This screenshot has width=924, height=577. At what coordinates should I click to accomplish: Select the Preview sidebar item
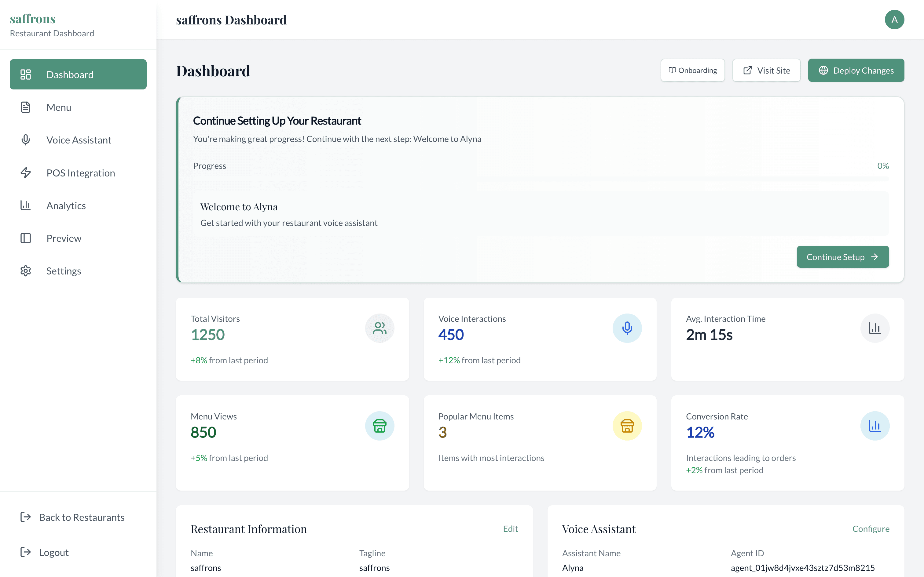[64, 238]
